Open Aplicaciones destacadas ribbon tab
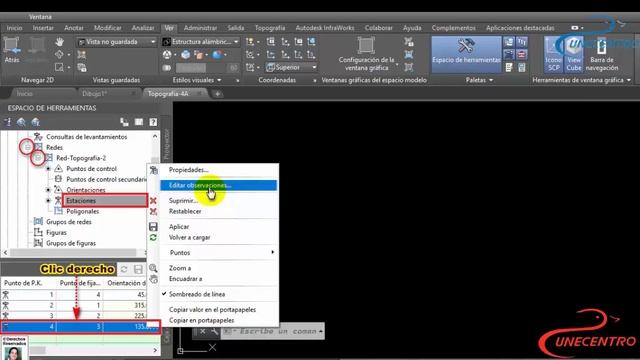The width and height of the screenshot is (640, 360). click(x=520, y=28)
